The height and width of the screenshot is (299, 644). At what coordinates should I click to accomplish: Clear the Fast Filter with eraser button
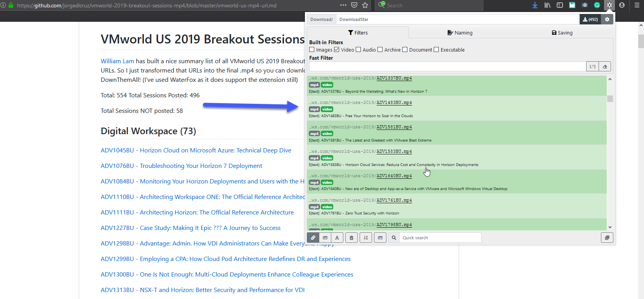point(605,66)
